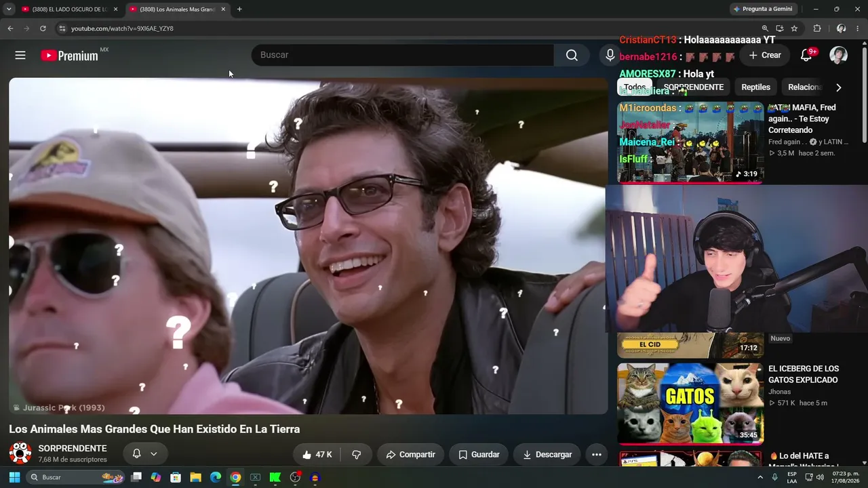The width and height of the screenshot is (868, 488).
Task: Open Chrome profile avatar
Action: point(841,28)
